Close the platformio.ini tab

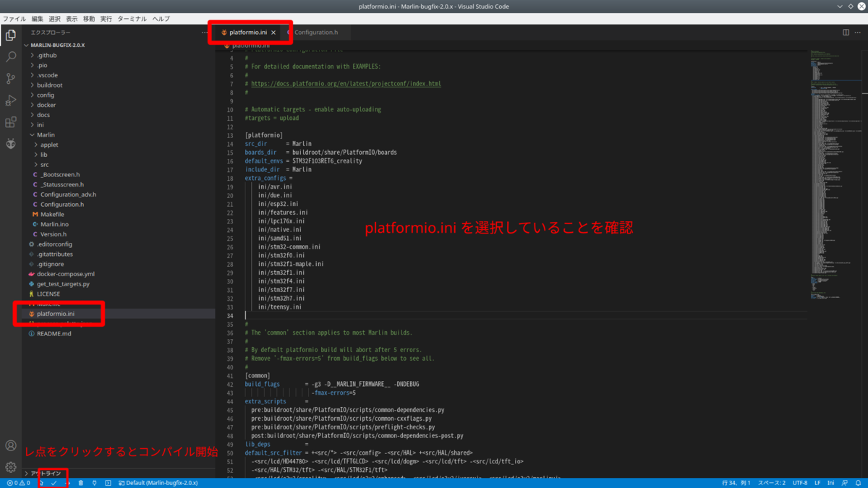pos(273,33)
